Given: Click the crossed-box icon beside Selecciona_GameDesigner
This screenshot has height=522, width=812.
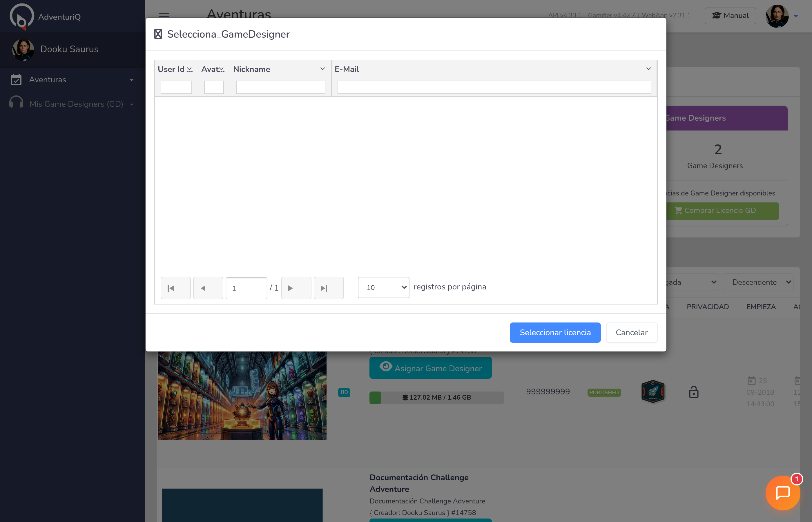Looking at the screenshot, I should [x=158, y=34].
